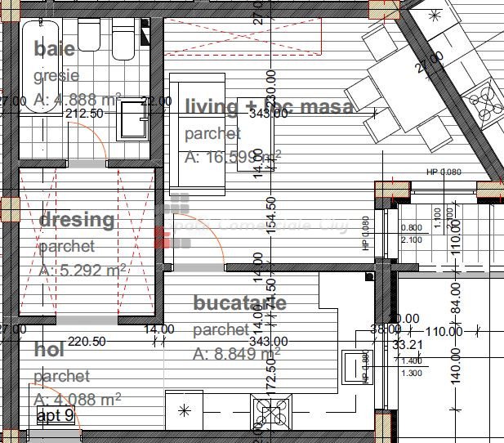Screen dimensions: 504x443
Task: Click the "hol" room label
Action: 49,350
